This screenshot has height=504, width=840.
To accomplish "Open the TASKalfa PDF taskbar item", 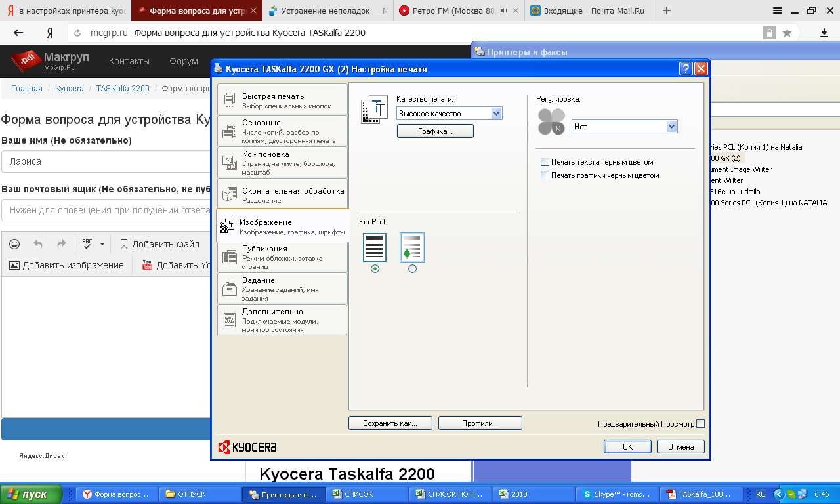I will coord(700,494).
